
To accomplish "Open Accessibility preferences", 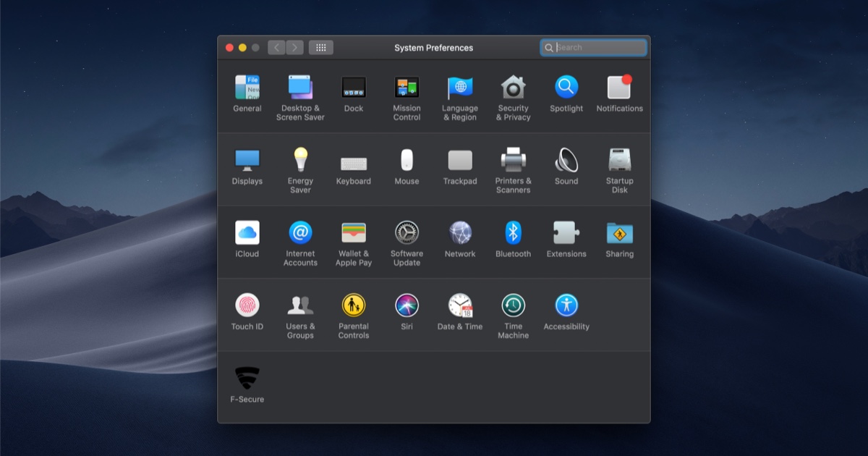I will tap(566, 305).
